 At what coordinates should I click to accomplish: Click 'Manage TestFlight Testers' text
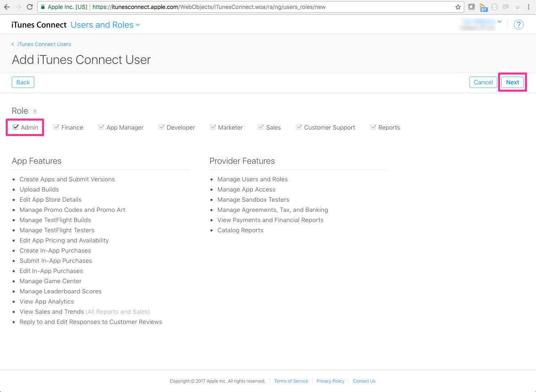tap(57, 230)
